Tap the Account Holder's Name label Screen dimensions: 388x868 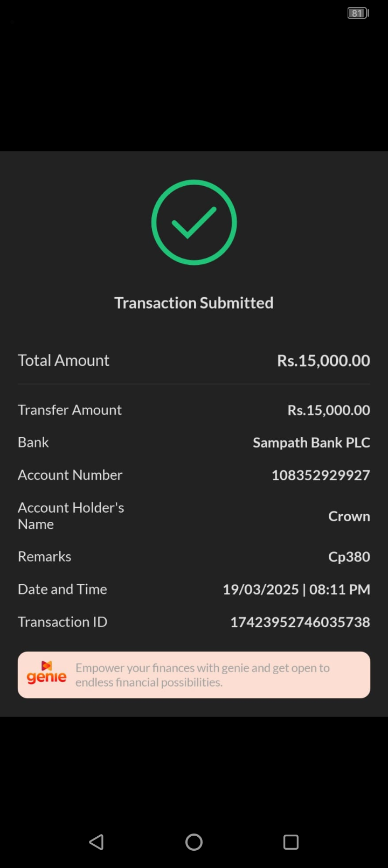tap(71, 516)
